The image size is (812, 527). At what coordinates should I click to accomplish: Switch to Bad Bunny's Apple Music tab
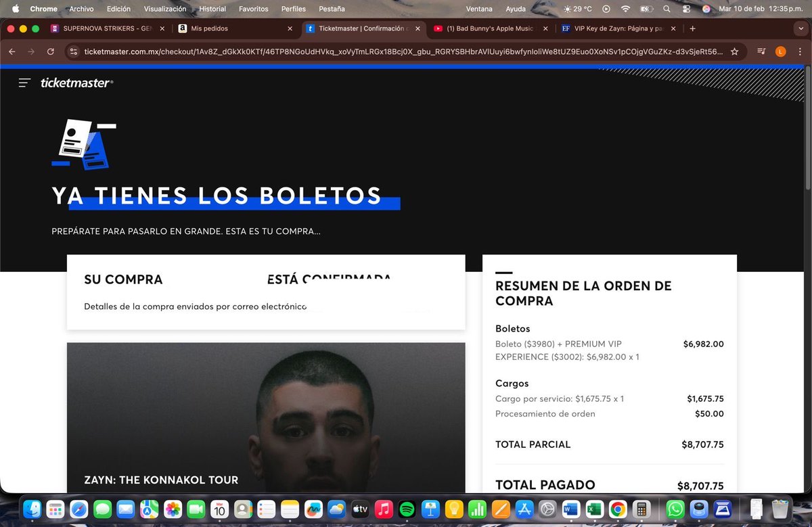click(490, 28)
